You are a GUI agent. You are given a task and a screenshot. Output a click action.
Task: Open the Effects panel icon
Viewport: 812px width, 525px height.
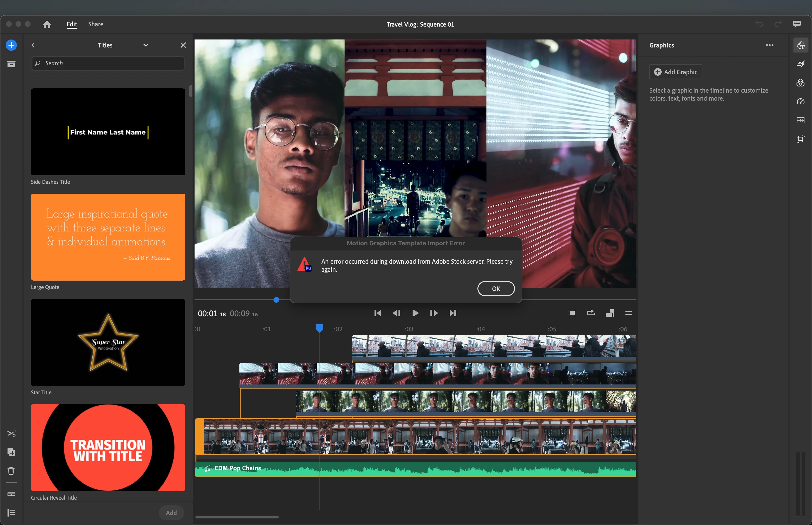point(800,64)
